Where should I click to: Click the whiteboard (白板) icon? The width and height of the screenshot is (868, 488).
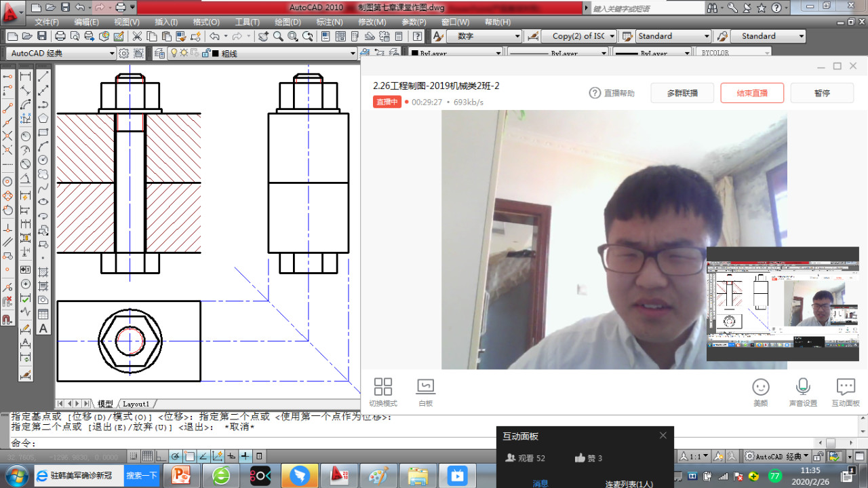click(x=425, y=392)
